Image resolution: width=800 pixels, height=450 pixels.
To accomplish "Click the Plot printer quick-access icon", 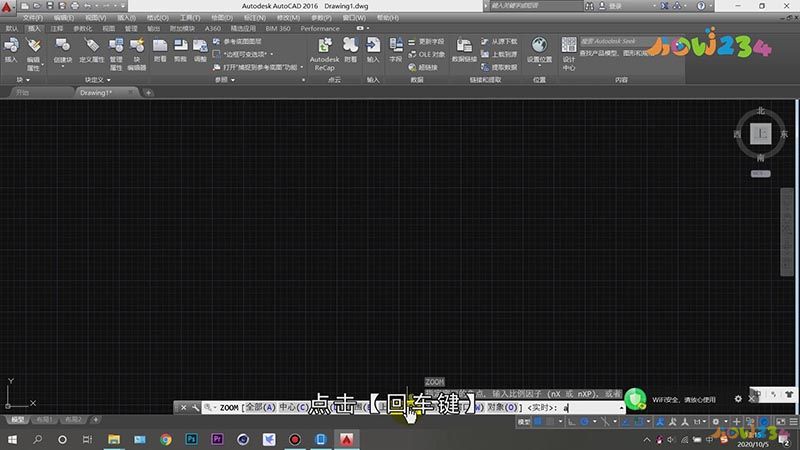I will click(74, 6).
